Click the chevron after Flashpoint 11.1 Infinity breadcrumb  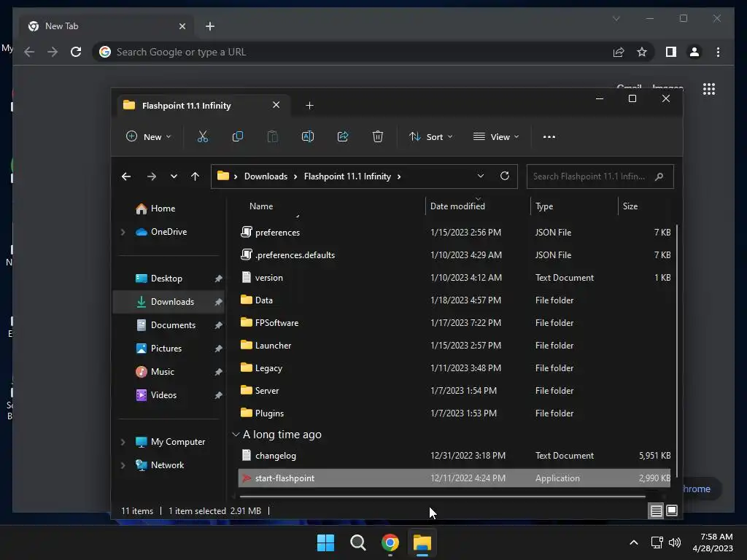(399, 176)
